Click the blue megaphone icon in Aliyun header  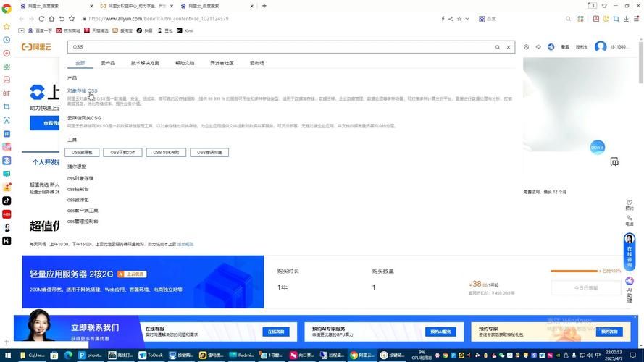[x=551, y=47]
